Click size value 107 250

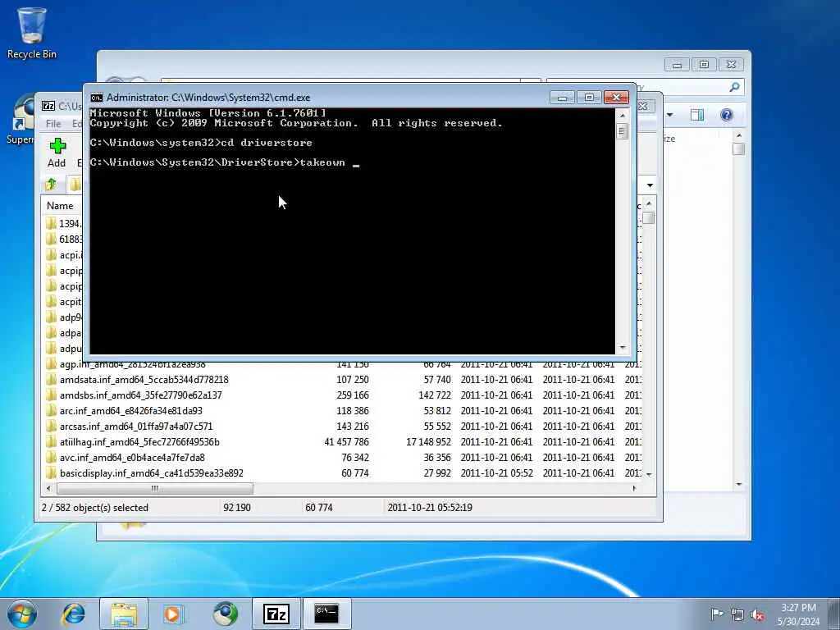tap(353, 379)
